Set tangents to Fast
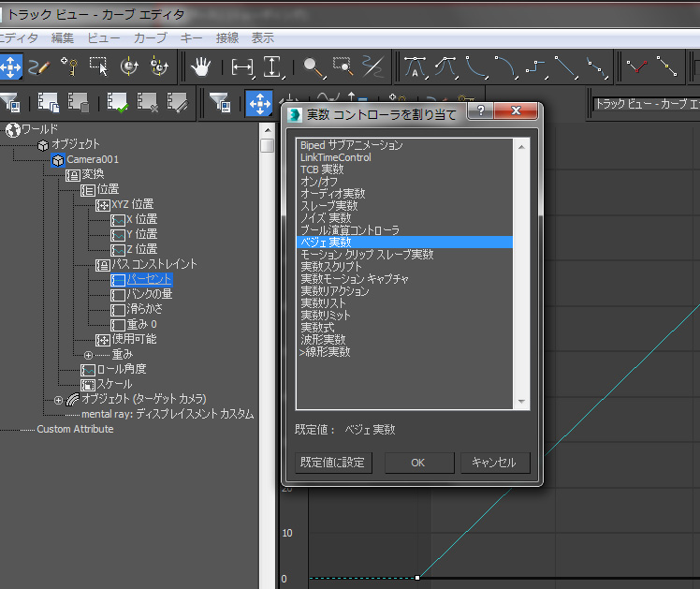The height and width of the screenshot is (589, 700). pyautogui.click(x=475, y=67)
